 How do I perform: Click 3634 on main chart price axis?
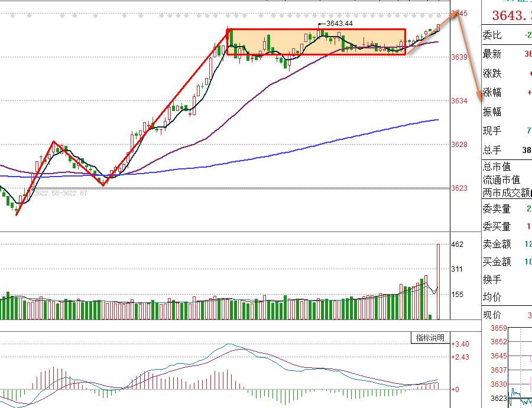(459, 101)
